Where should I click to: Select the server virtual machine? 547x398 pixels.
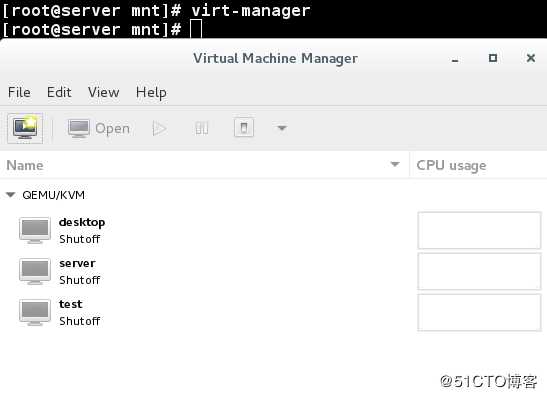pos(274,271)
